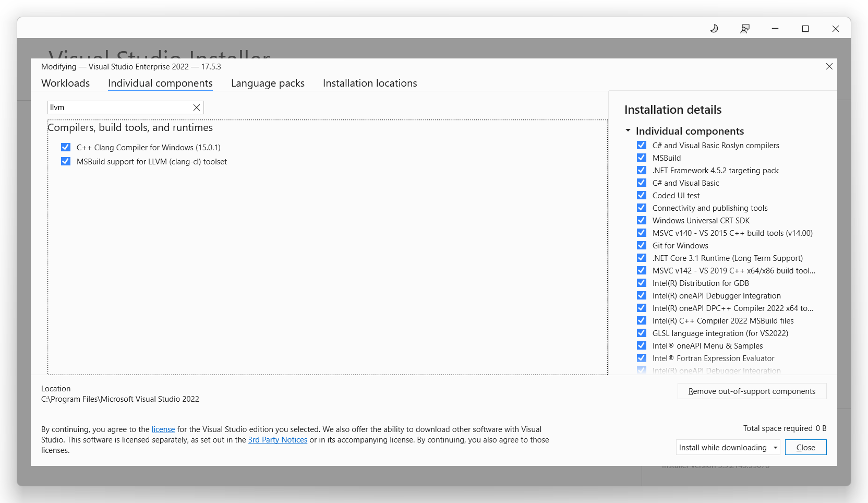This screenshot has width=868, height=503.
Task: Click Remove out-of-support components
Action: [x=752, y=391]
